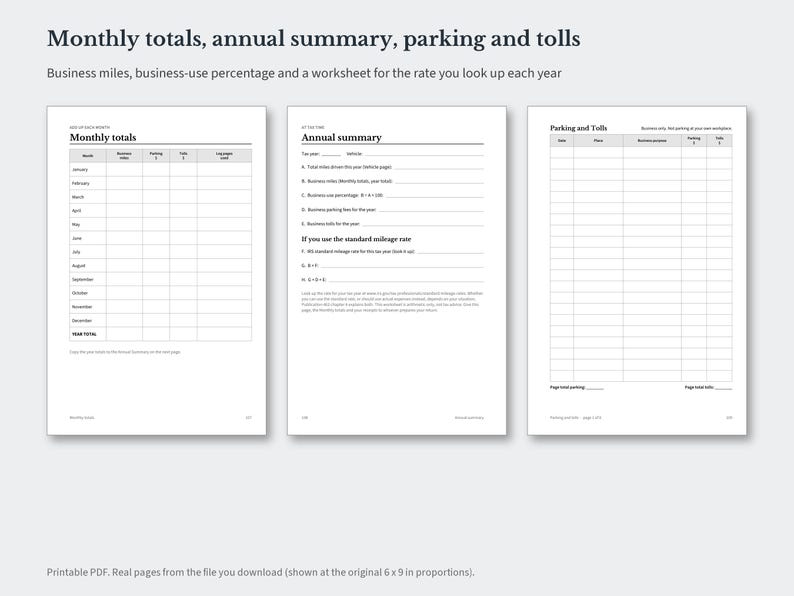Click line 'C. Business-use percentage'
Screen dimensions: 794x596
click(392, 195)
